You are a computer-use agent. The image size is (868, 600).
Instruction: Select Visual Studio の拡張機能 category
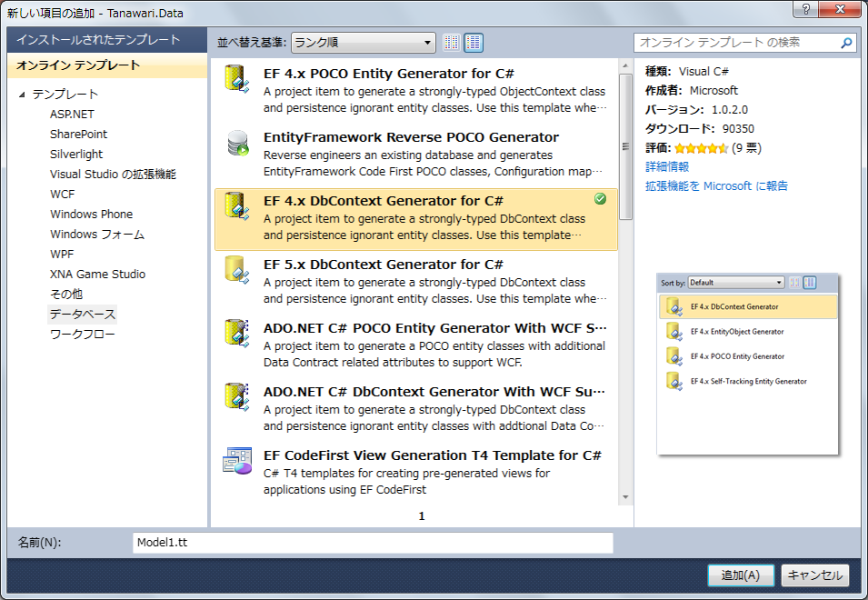pos(113,174)
